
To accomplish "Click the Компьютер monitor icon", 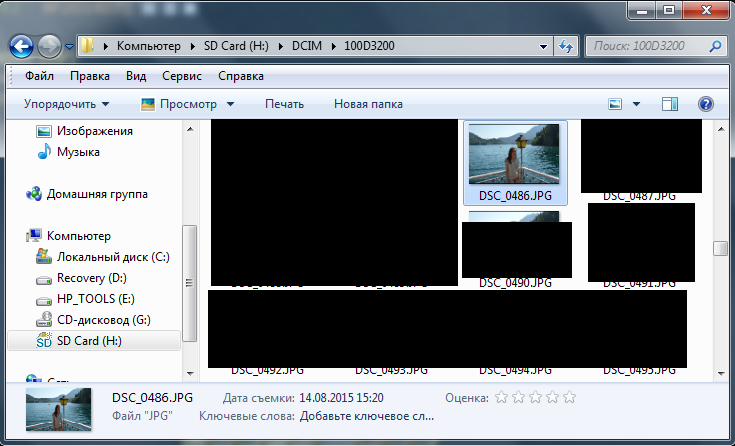I will pyautogui.click(x=34, y=235).
